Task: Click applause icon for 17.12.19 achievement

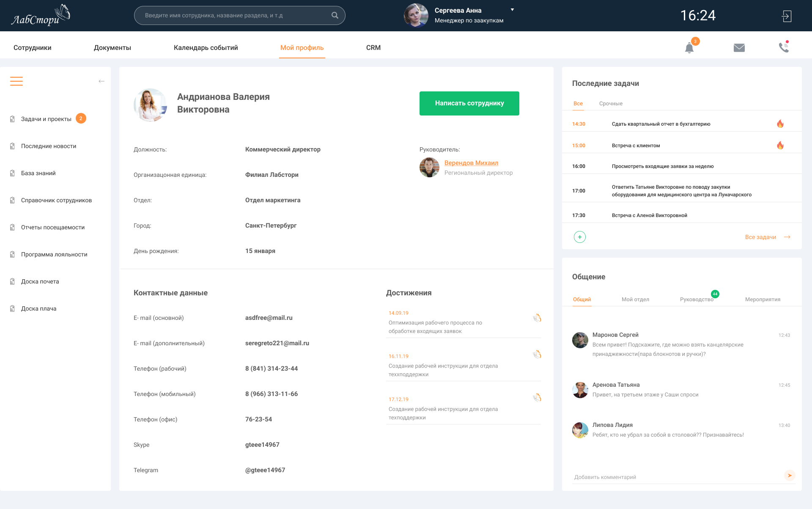Action: tap(537, 397)
